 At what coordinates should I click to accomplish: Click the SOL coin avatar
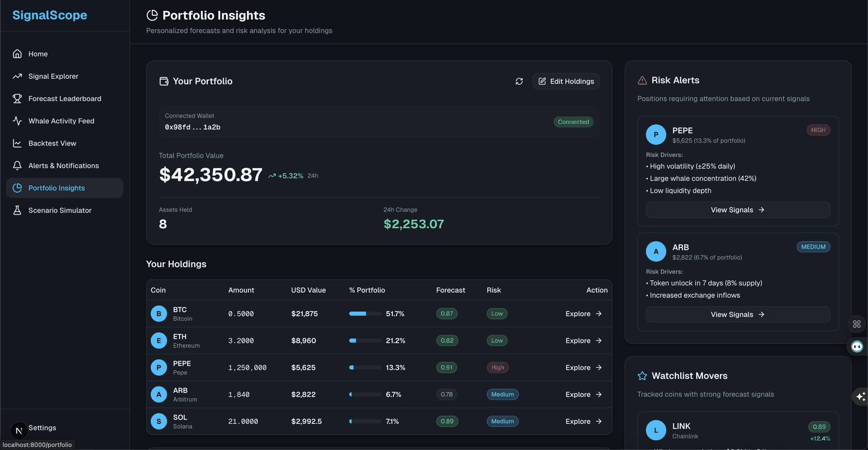point(159,421)
